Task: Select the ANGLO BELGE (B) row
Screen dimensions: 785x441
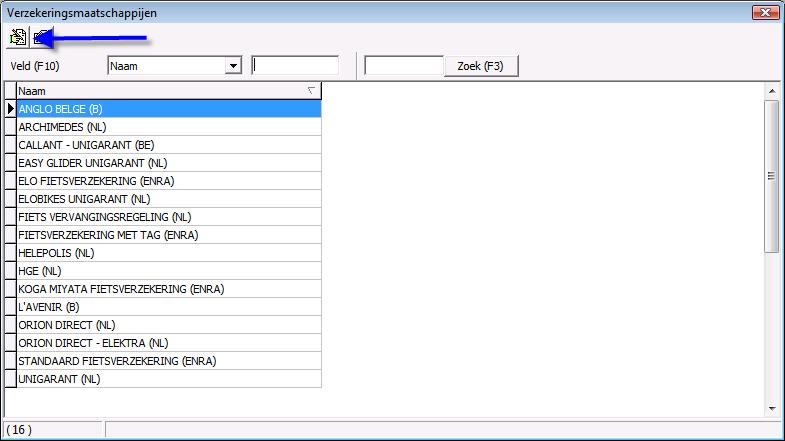Action: coord(169,109)
